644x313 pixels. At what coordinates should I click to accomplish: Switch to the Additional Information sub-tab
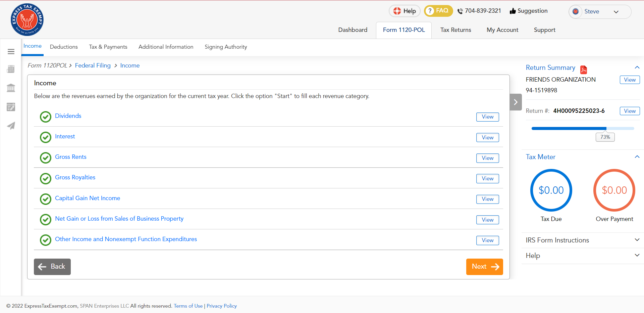(x=166, y=47)
